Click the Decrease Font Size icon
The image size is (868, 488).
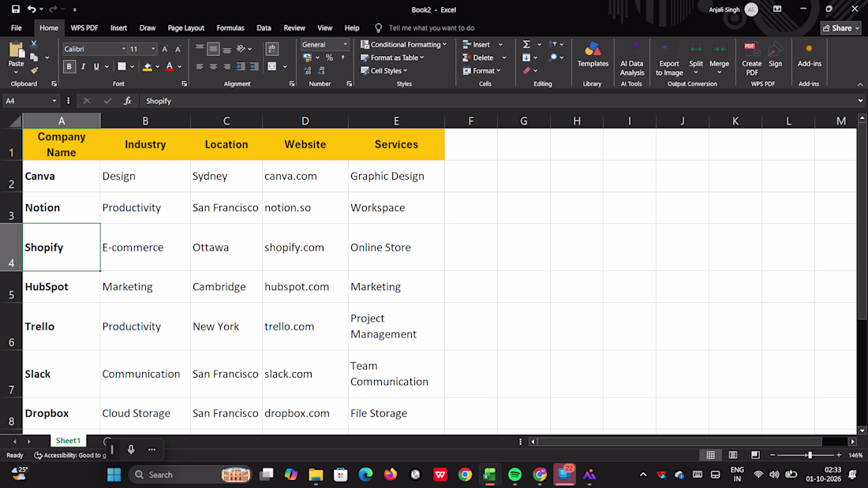[x=178, y=49]
